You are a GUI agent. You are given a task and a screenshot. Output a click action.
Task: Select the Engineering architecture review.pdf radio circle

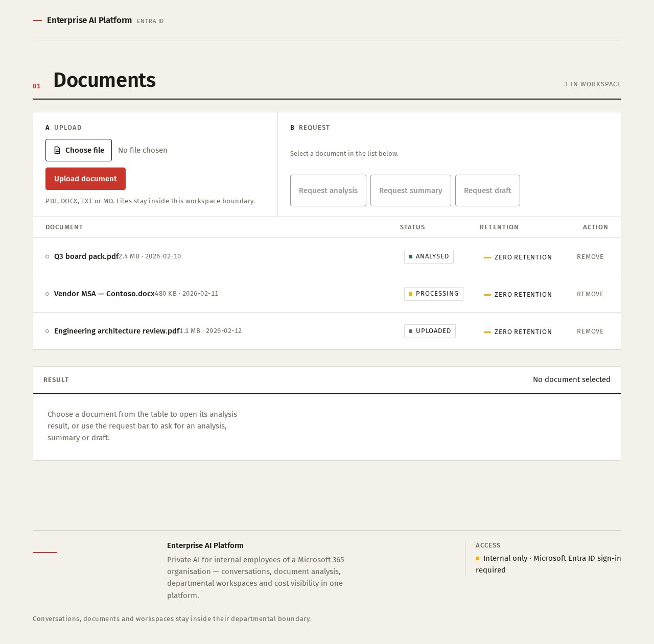(x=48, y=331)
